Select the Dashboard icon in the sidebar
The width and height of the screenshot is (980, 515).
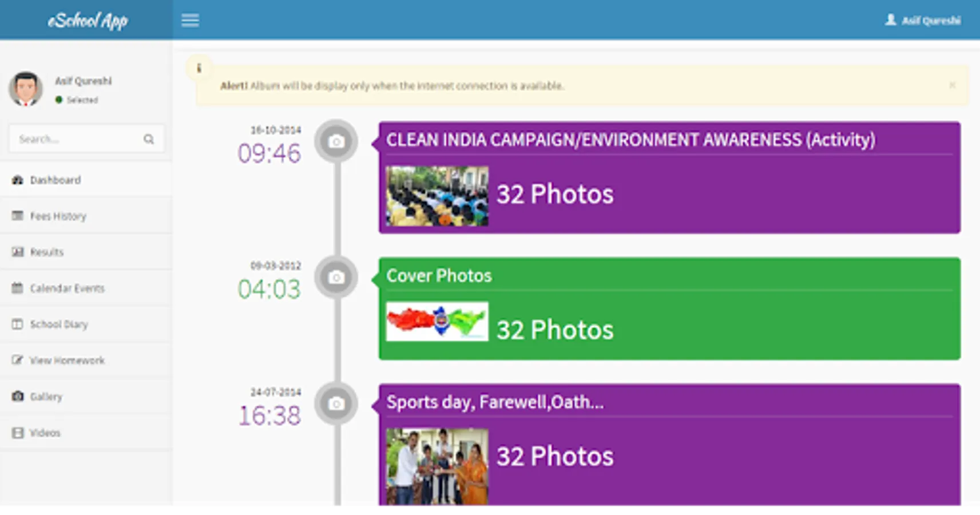pyautogui.click(x=17, y=180)
